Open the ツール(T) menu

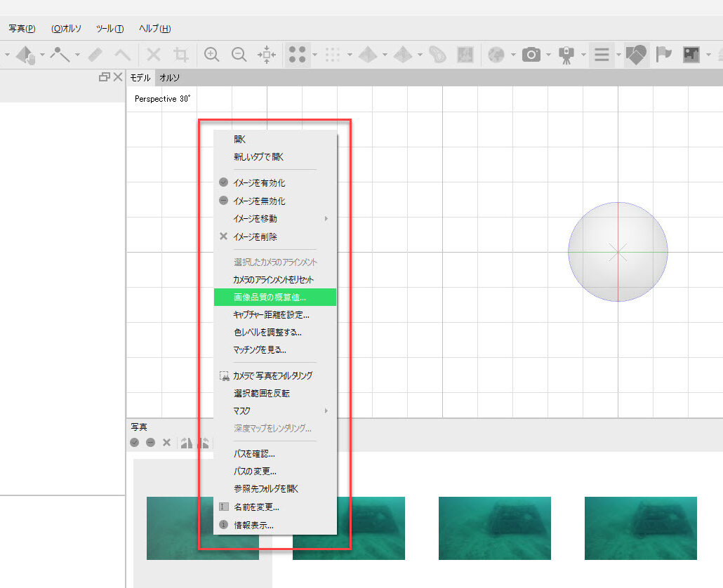coord(110,29)
